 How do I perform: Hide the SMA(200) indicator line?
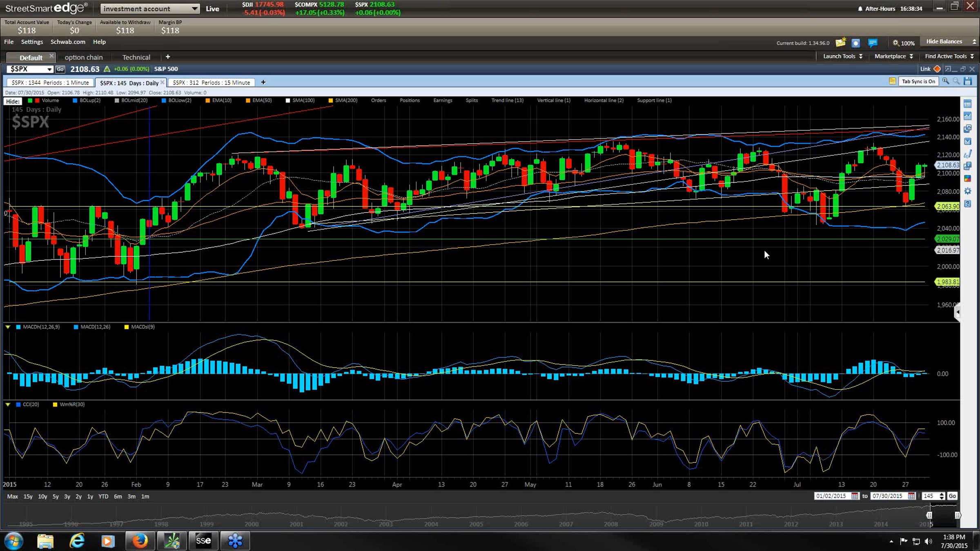coord(346,100)
